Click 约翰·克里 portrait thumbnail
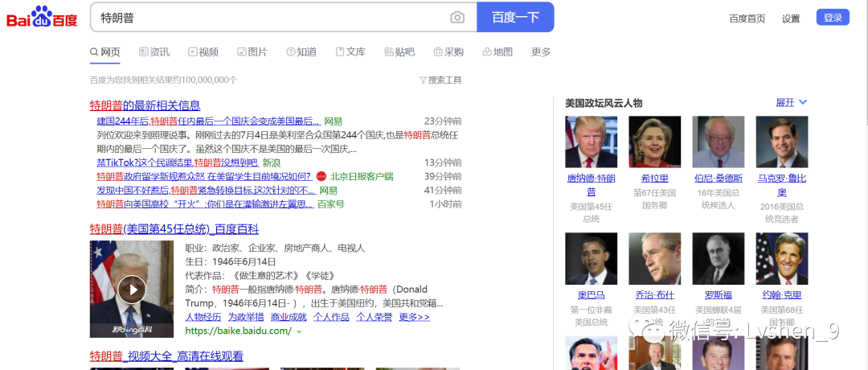Screen dimensions: 868x370 pyautogui.click(x=782, y=259)
